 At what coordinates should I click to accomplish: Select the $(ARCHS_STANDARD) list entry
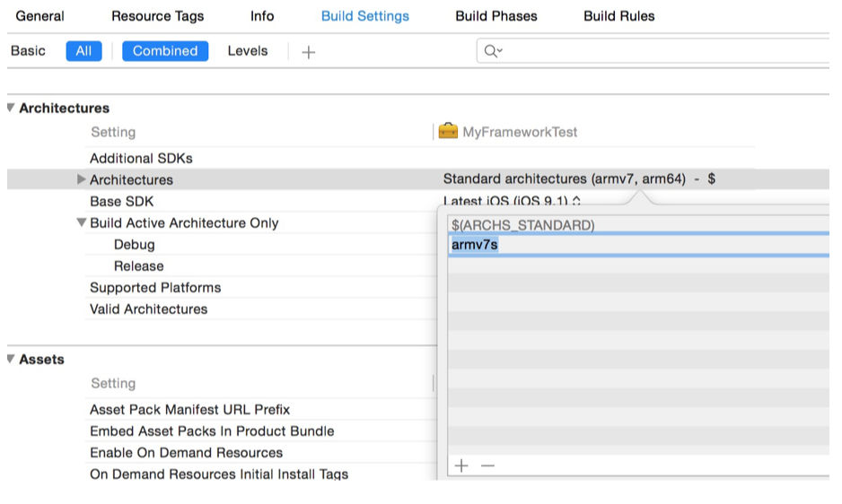[x=522, y=225]
